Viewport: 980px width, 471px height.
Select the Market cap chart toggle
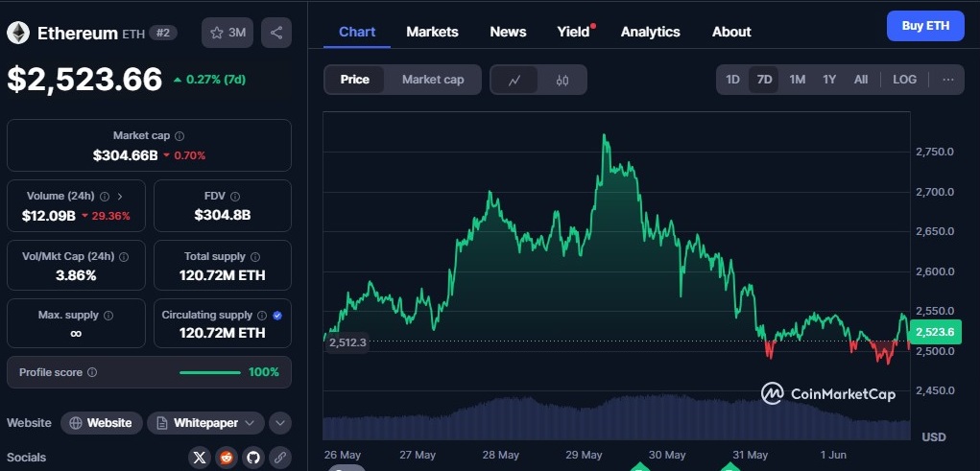[433, 80]
